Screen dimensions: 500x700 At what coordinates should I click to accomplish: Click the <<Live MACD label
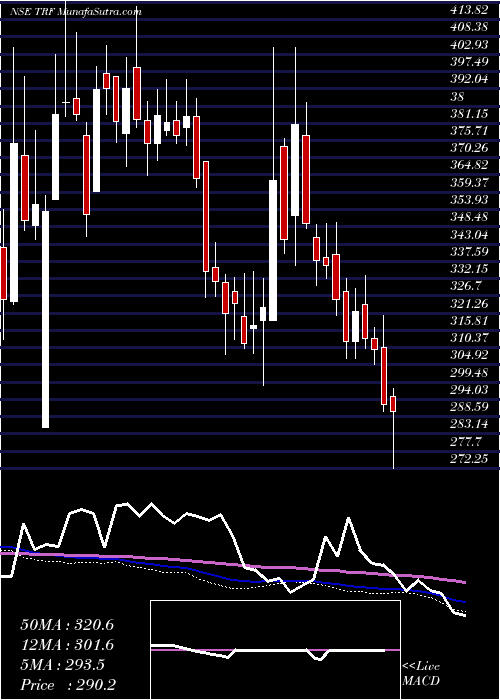pos(421,674)
